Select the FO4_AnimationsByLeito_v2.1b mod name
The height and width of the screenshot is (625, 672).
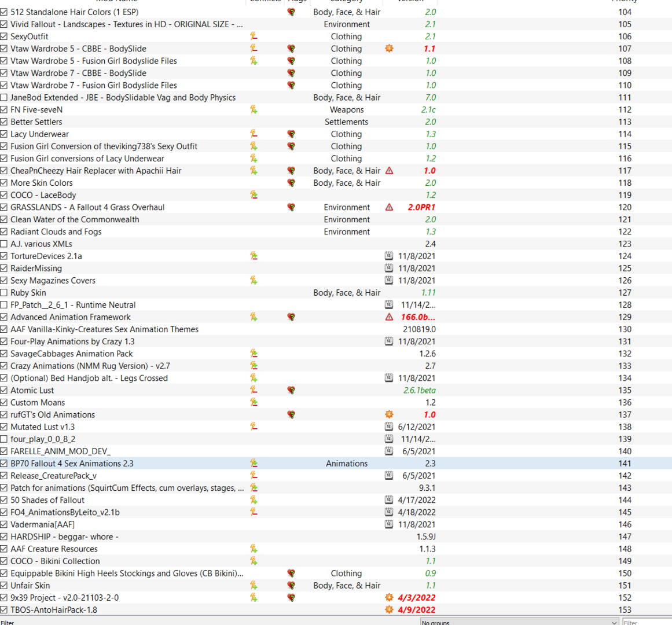pos(65,512)
